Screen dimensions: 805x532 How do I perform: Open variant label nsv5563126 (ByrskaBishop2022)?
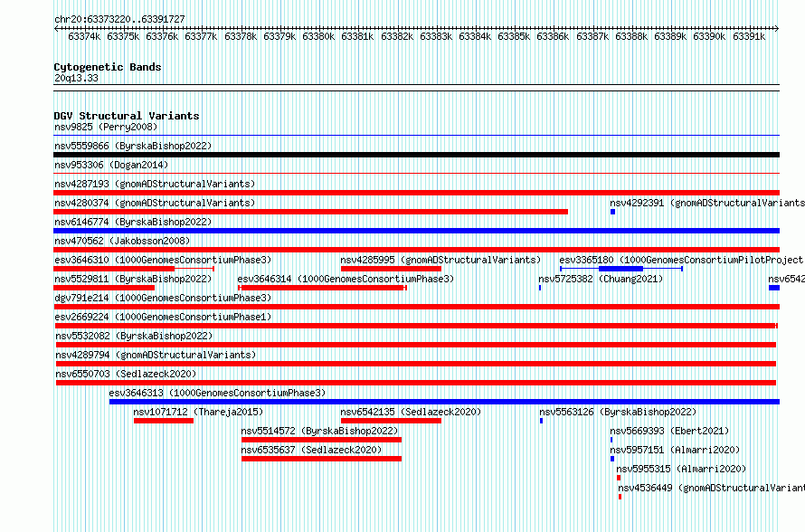[618, 412]
